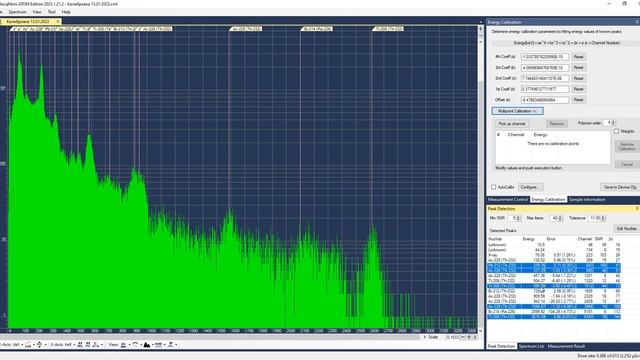Select Bi-212 (Th-232) peak row
The height and width of the screenshot is (360, 640).
554,291
